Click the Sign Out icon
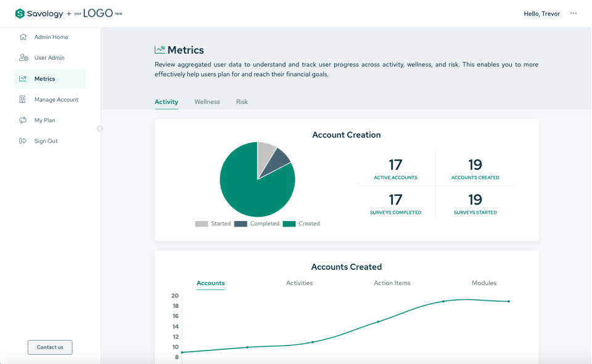 tap(23, 140)
